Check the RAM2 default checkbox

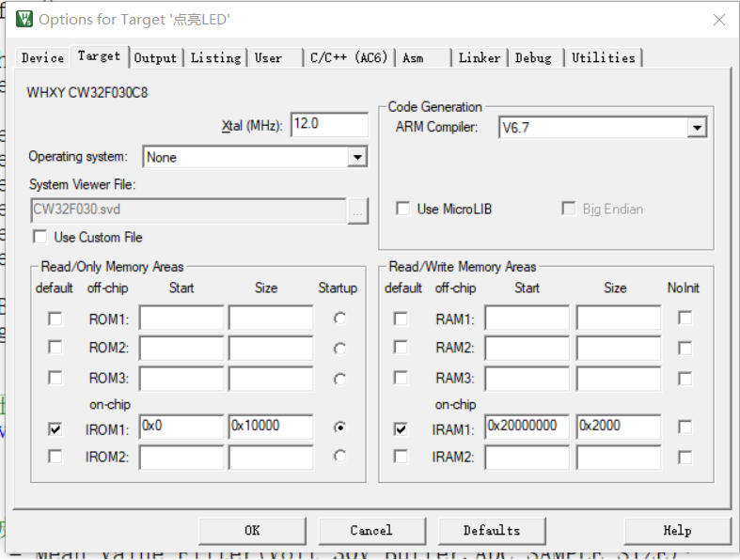tap(401, 348)
